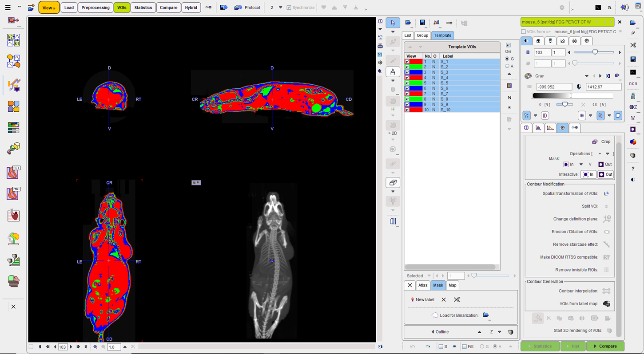Click the color palette icon beside Gray
This screenshot has height=354, width=644.
coord(528,76)
